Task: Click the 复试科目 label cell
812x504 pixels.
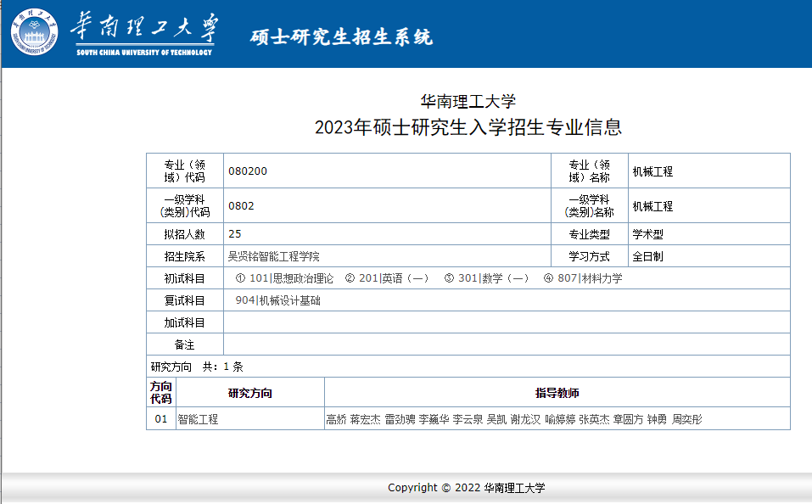Action: (x=185, y=300)
